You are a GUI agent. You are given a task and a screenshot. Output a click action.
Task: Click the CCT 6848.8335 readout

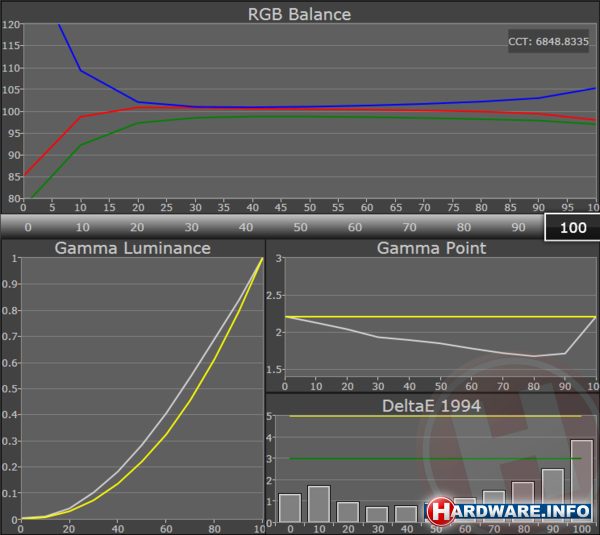coord(549,42)
